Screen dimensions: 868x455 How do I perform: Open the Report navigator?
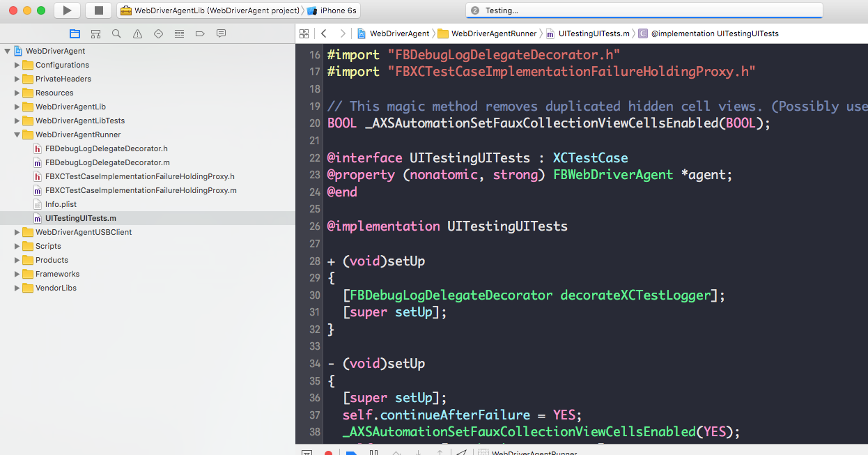coord(221,33)
